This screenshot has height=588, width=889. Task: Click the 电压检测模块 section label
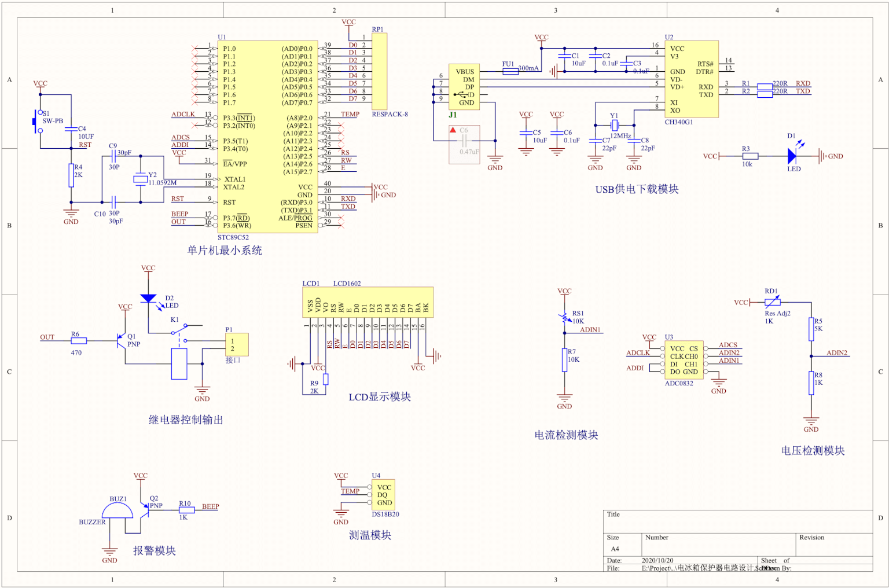pyautogui.click(x=813, y=450)
